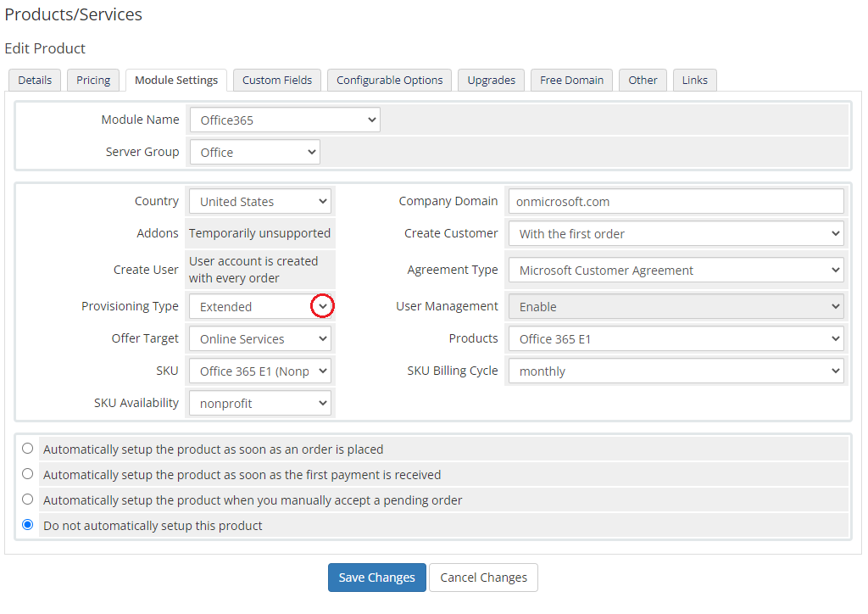This screenshot has width=868, height=614.
Task: Expand the Agreement Type dropdown
Action: [676, 271]
